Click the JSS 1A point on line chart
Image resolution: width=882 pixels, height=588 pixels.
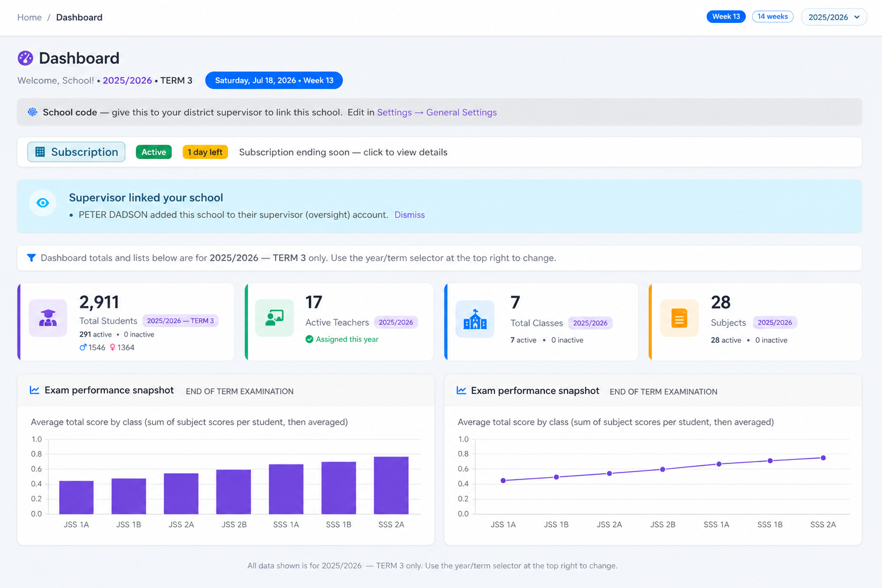coord(503,481)
